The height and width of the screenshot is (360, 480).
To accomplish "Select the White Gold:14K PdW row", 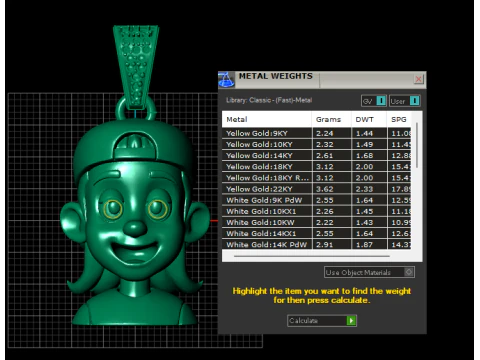I will point(316,244).
